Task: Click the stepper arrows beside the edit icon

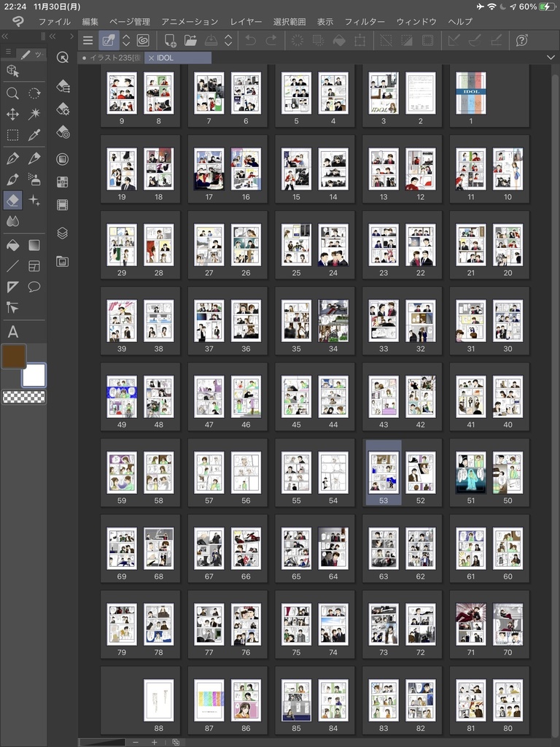Action: pyautogui.click(x=126, y=41)
